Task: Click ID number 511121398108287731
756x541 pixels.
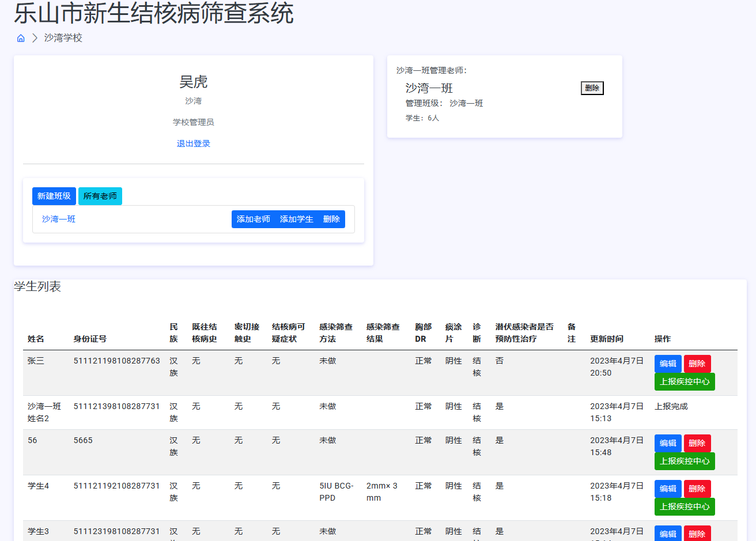Action: click(116, 406)
